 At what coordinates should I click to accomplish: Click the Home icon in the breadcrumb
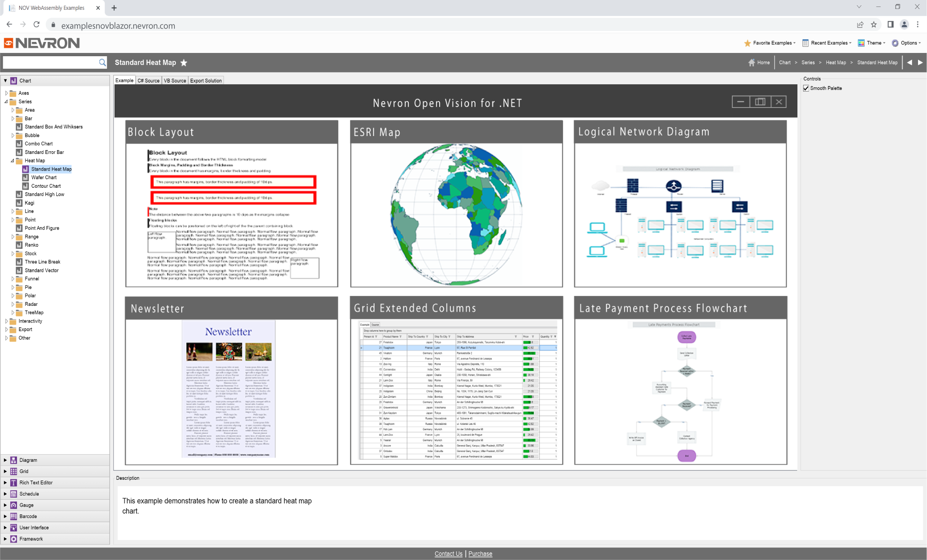coord(752,62)
